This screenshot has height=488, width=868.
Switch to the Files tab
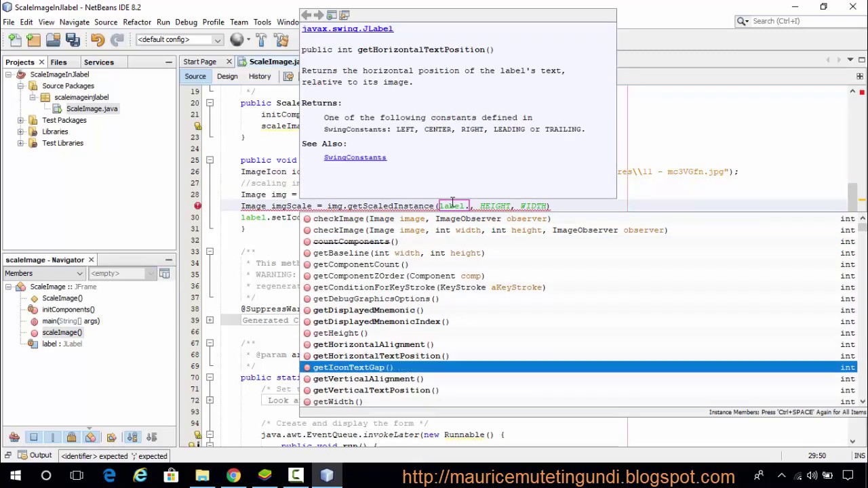(x=58, y=62)
